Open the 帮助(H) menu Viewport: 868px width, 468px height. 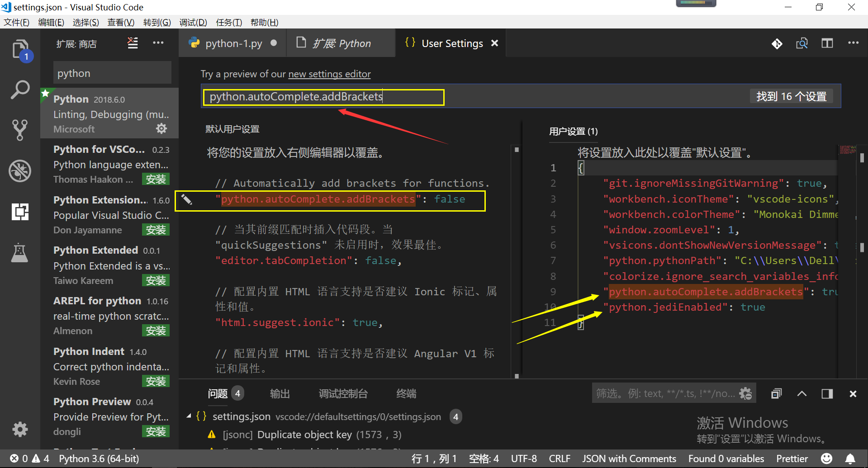point(264,22)
